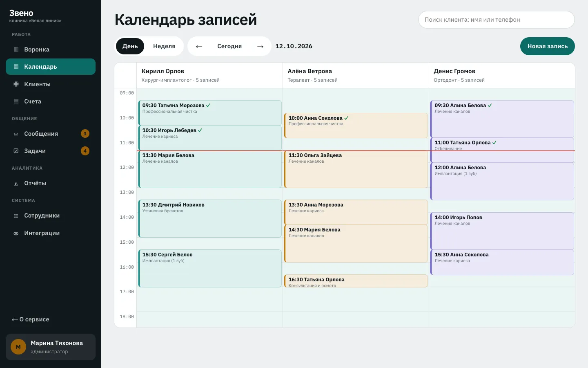Viewport: 588px width, 368px height.
Task: Click the Новая запись button
Action: [x=548, y=46]
